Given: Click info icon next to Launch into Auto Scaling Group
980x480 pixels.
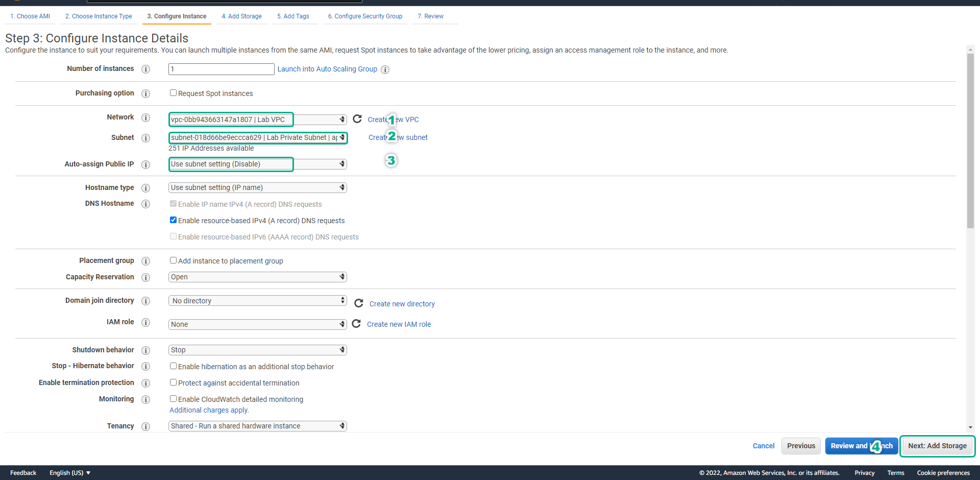Looking at the screenshot, I should coord(385,69).
